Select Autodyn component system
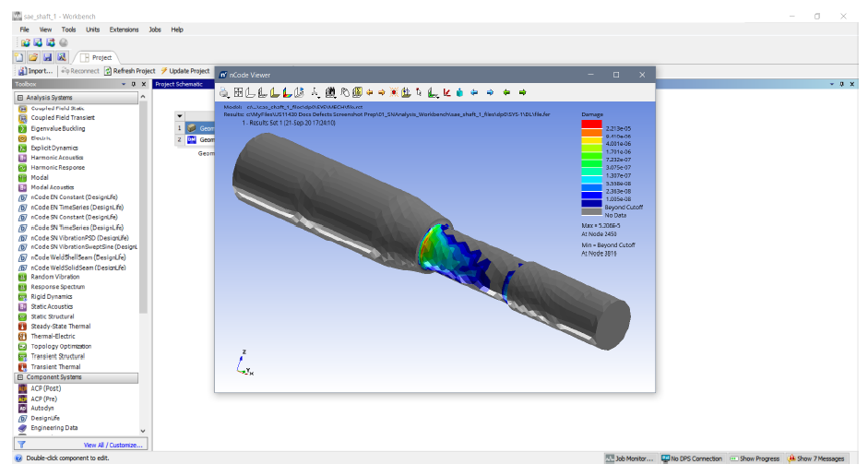868x476 pixels. pos(42,408)
